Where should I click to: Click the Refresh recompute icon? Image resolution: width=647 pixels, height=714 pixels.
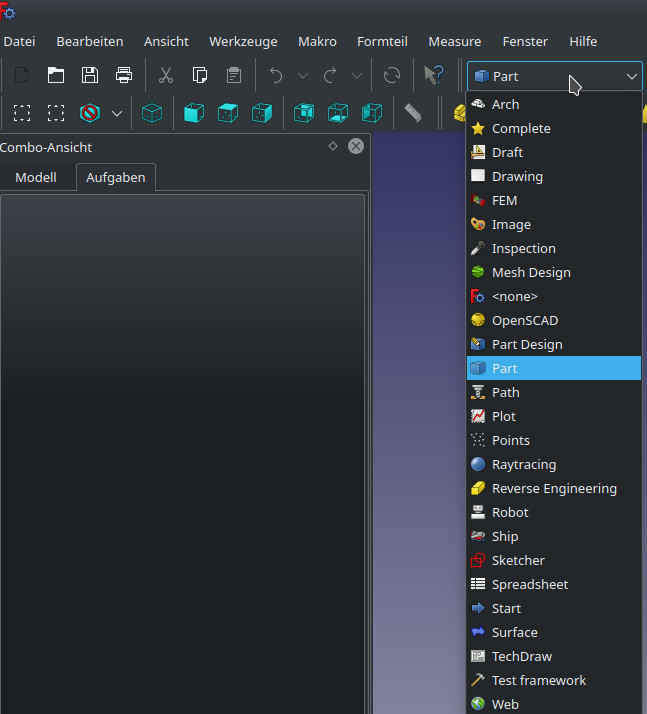tap(392, 75)
